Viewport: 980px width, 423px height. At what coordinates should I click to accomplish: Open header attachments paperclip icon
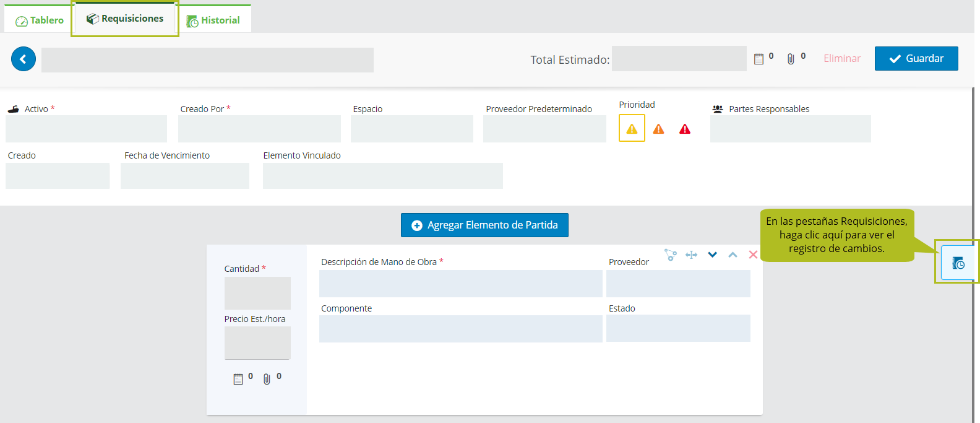(791, 59)
